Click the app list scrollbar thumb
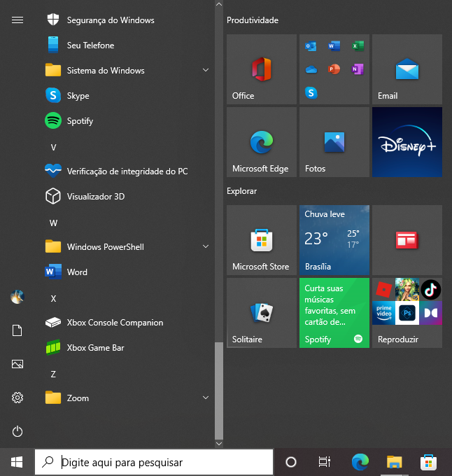Image resolution: width=452 pixels, height=476 pixels. pos(219,391)
